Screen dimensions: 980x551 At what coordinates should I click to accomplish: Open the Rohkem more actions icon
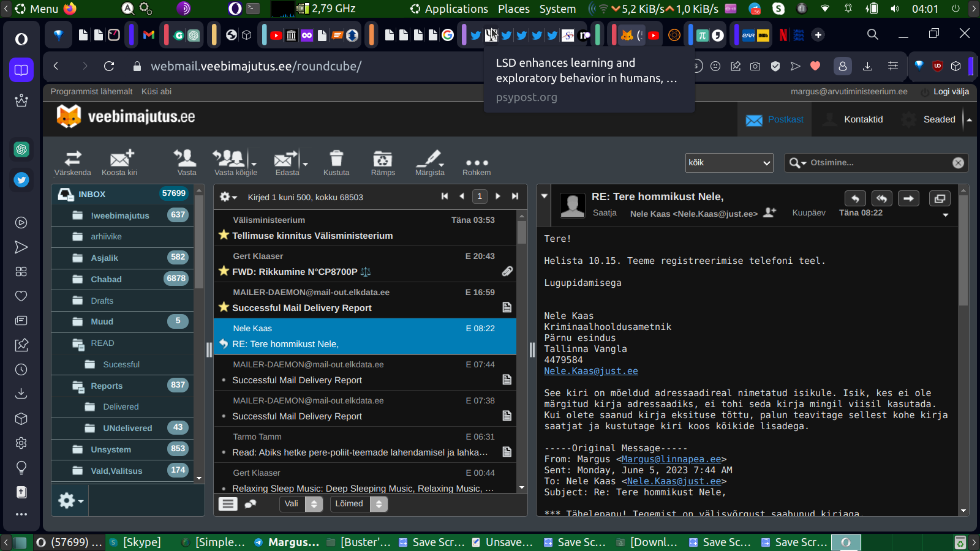point(477,163)
